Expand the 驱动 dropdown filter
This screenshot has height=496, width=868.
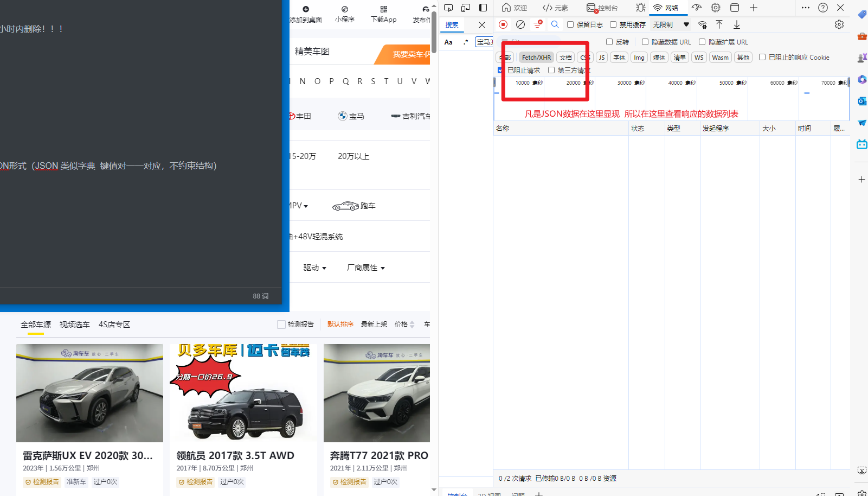pyautogui.click(x=315, y=268)
